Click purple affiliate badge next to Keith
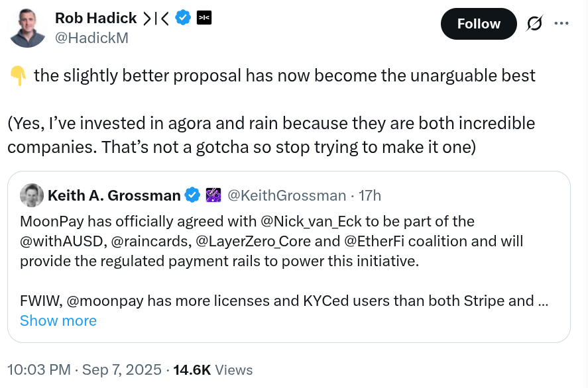588x388 pixels. click(x=213, y=195)
